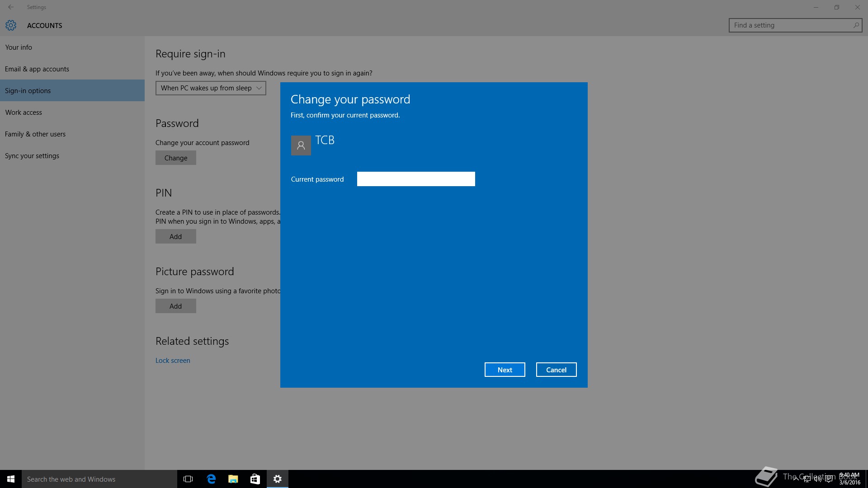Show hidden system tray icons
Viewport: 868px width, 488px height.
pyautogui.click(x=796, y=479)
